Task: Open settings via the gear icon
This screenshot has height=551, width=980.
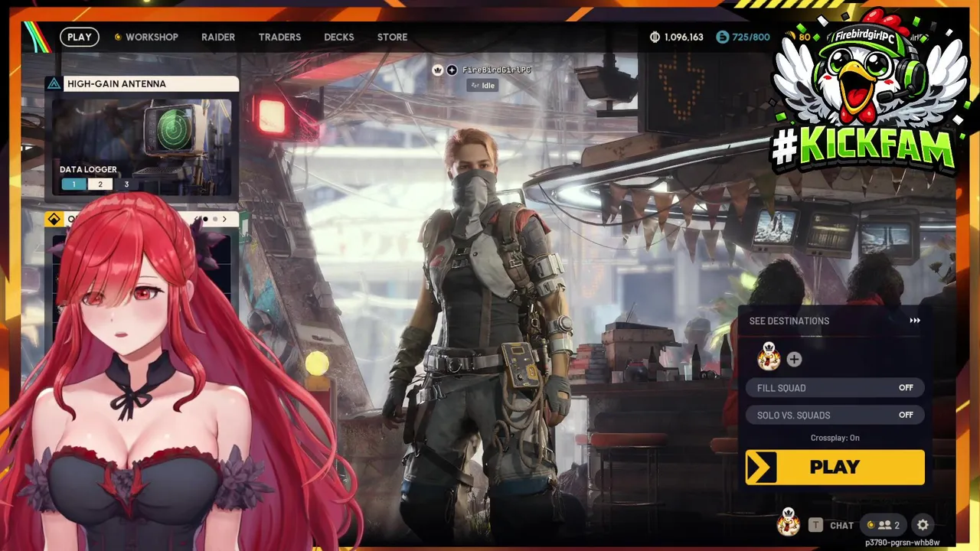Action: [x=923, y=525]
